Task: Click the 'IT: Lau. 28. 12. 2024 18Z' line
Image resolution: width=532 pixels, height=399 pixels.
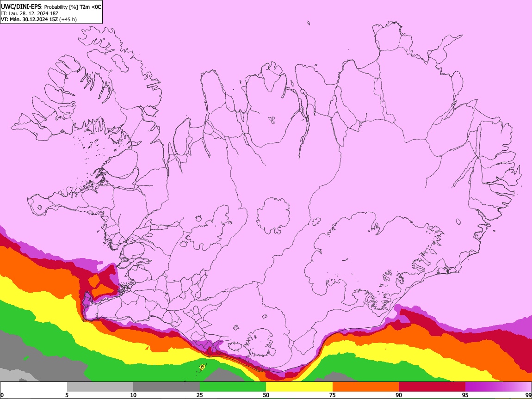Action: (x=30, y=13)
